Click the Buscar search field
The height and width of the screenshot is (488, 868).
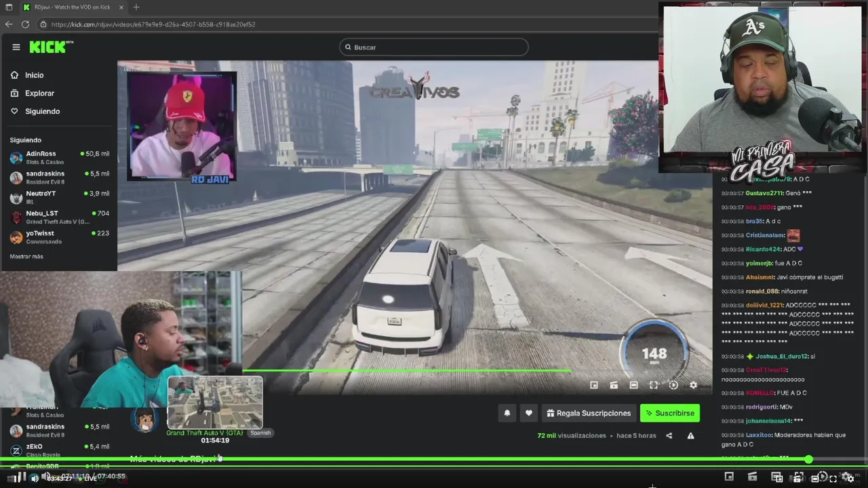[434, 47]
